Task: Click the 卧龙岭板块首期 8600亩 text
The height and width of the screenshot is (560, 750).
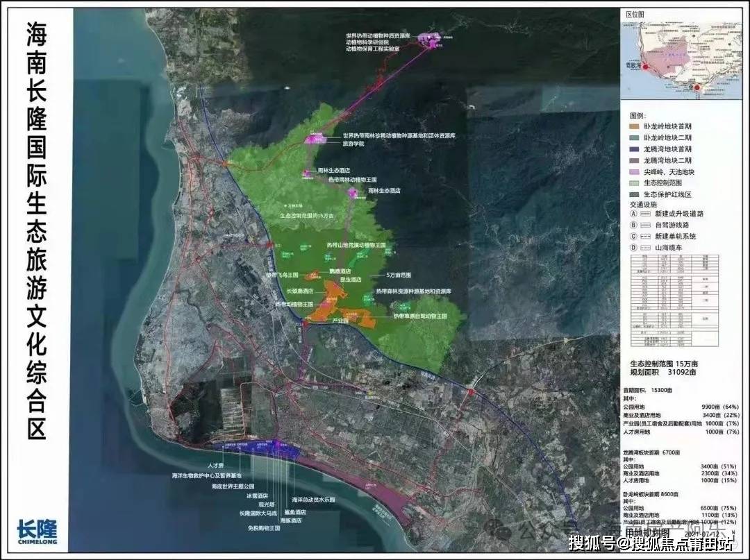Action: click(x=651, y=494)
